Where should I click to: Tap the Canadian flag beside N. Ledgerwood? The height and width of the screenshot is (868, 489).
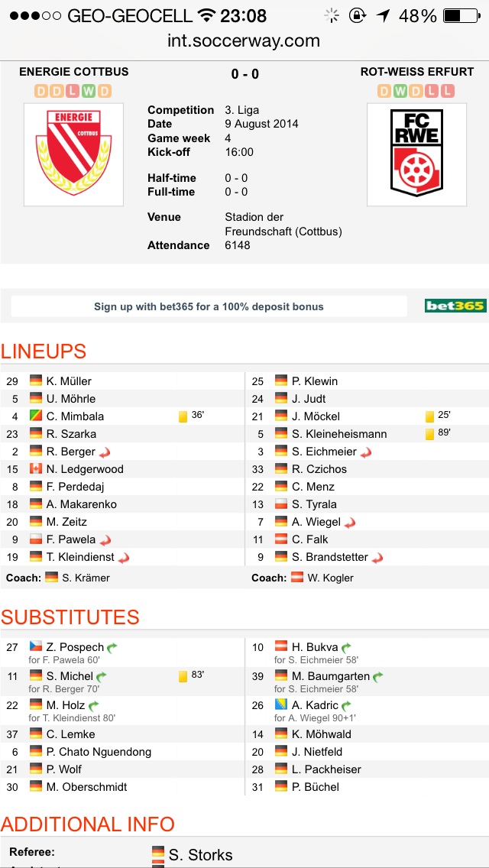(x=36, y=469)
